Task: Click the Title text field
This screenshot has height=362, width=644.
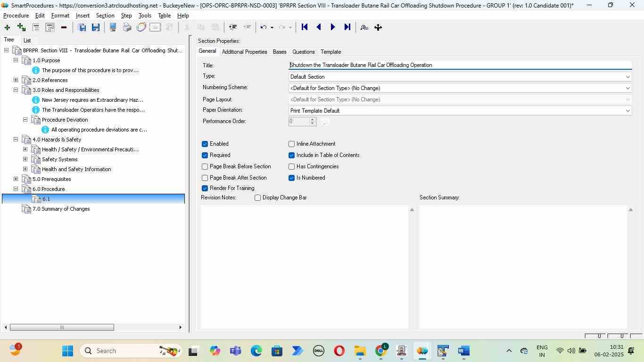Action: pyautogui.click(x=460, y=65)
